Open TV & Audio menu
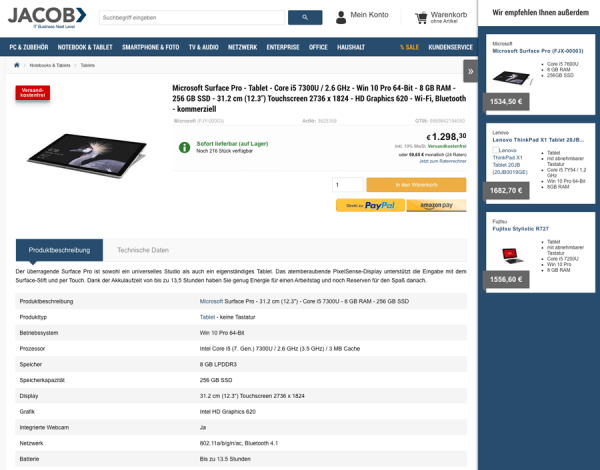The image size is (600, 470). [x=203, y=47]
